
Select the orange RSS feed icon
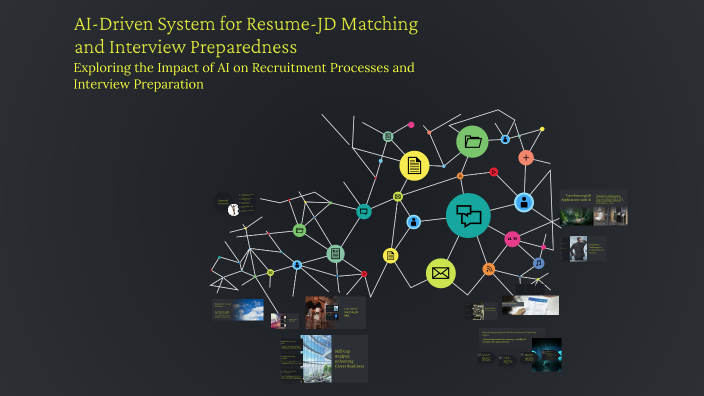pos(488,269)
